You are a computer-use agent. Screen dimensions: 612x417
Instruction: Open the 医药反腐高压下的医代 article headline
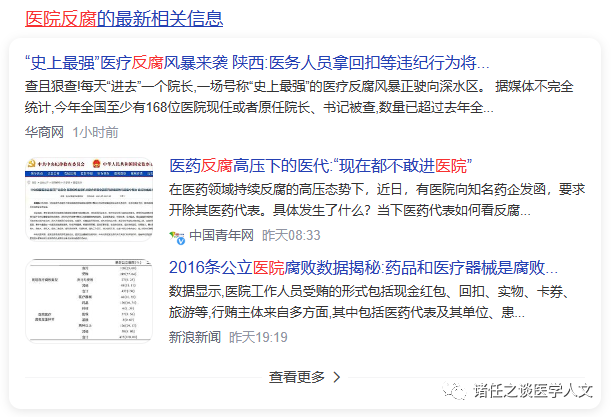tap(320, 165)
